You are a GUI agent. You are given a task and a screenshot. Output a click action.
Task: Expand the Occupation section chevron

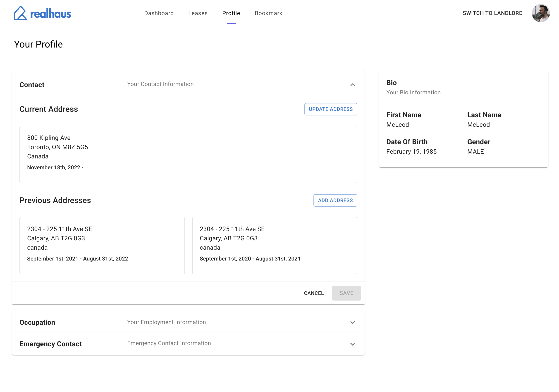353,322
